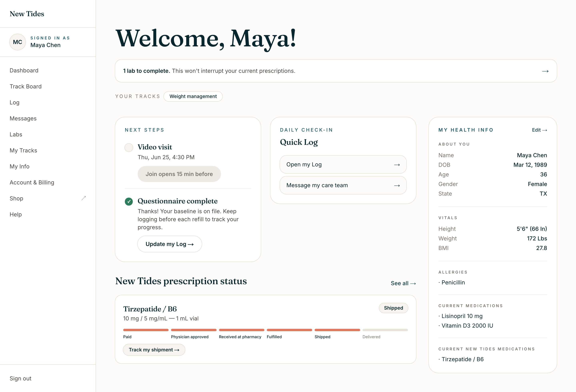Click the New Tides logo
The height and width of the screenshot is (392, 576).
point(27,14)
